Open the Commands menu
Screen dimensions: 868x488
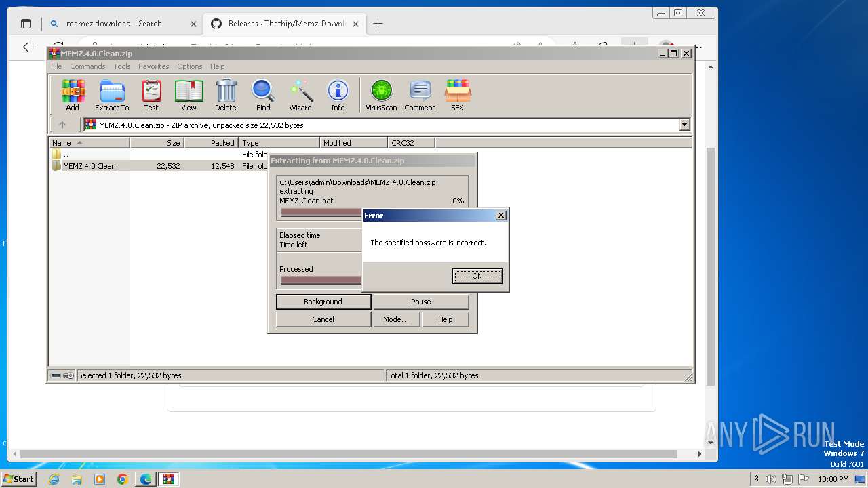87,66
